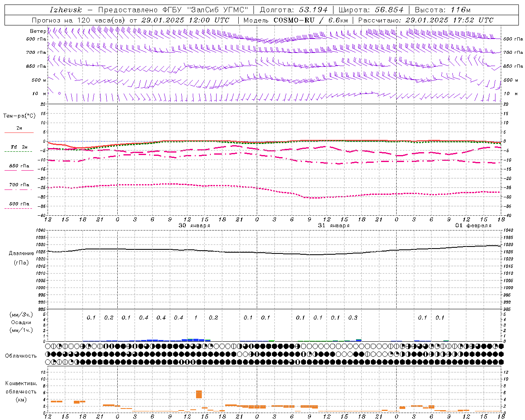
Task: Click the station name Izhevsk in the header
Action: click(66, 10)
